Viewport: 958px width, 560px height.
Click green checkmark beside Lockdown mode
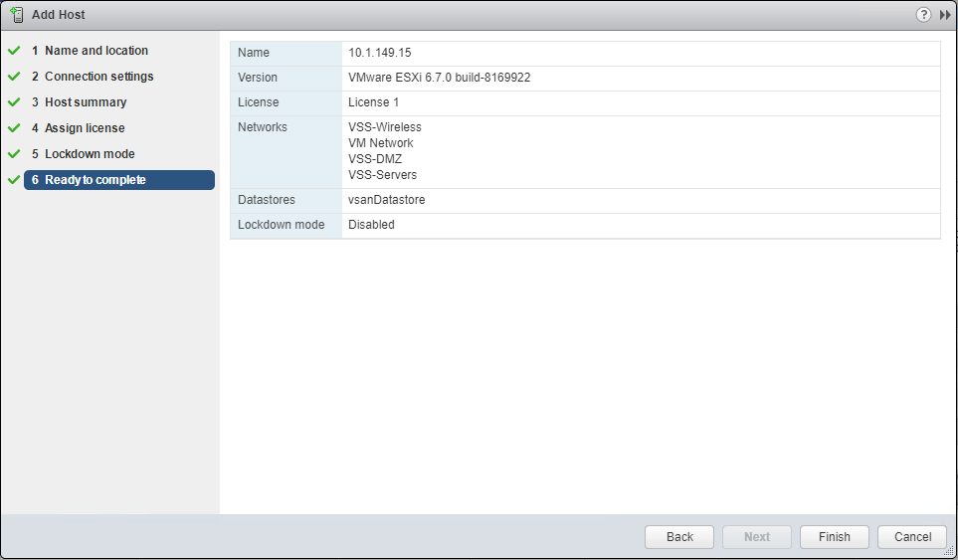(14, 154)
